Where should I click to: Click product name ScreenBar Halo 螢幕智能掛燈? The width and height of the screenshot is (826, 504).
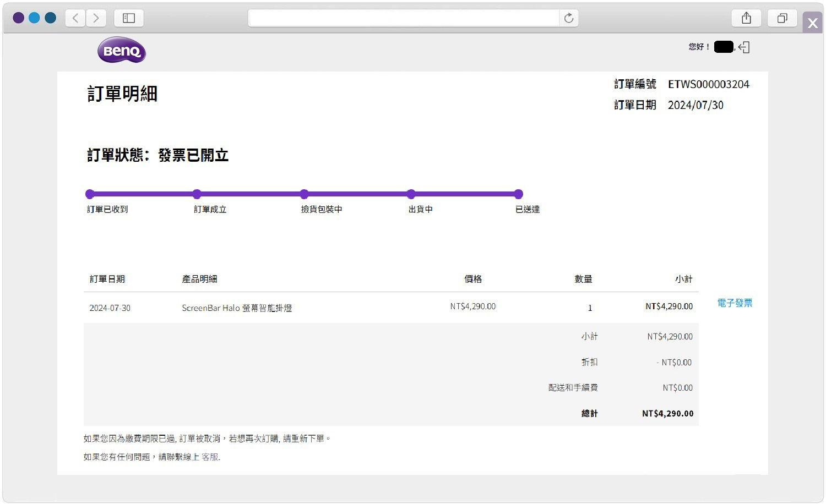[x=237, y=308]
